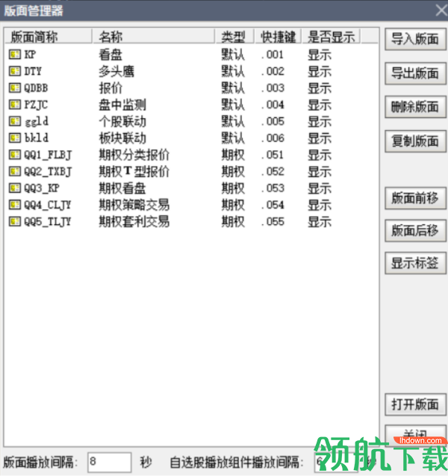The width and height of the screenshot is (448, 476).
Task: Click the name 板块联动
Action: pos(122,138)
